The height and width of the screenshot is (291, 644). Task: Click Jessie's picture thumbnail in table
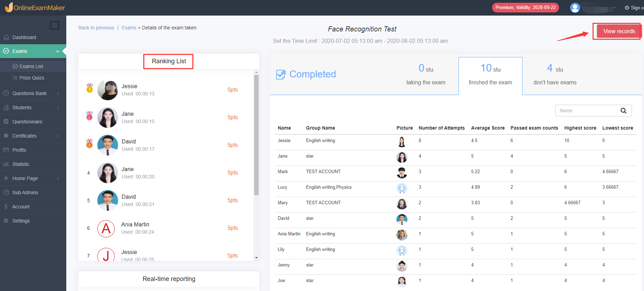coord(402,142)
